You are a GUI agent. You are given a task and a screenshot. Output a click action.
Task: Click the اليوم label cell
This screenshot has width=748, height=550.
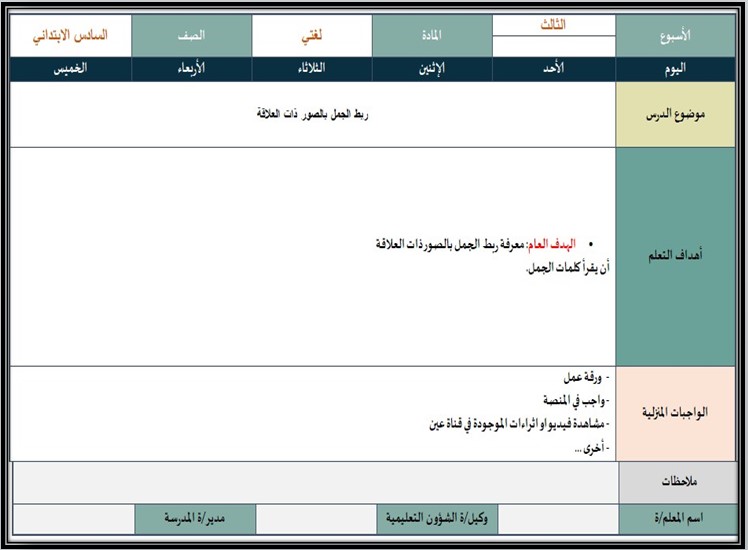[675, 69]
